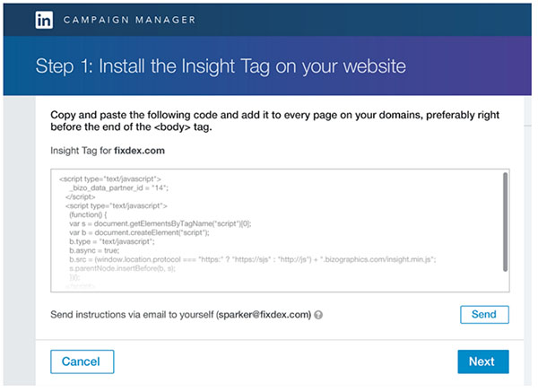538x392 pixels.
Task: Click the Step 1 heading text
Action: click(x=221, y=65)
